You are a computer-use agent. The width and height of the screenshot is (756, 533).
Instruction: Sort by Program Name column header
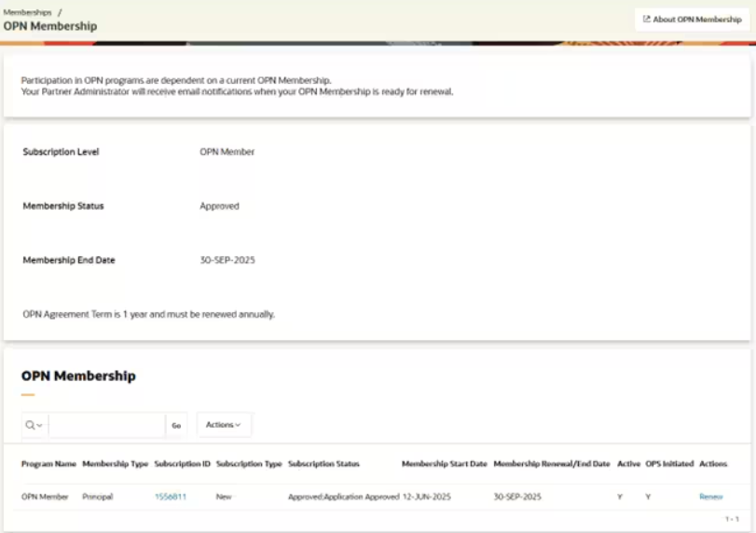click(x=48, y=464)
